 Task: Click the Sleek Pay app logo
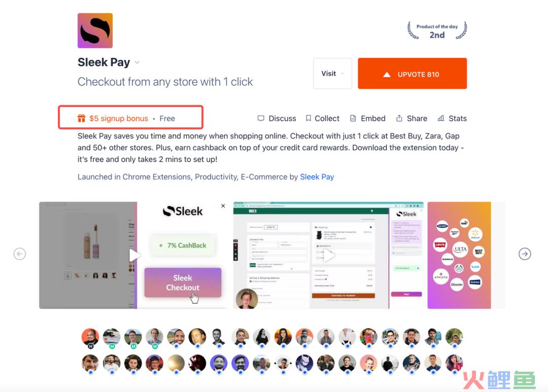[95, 30]
